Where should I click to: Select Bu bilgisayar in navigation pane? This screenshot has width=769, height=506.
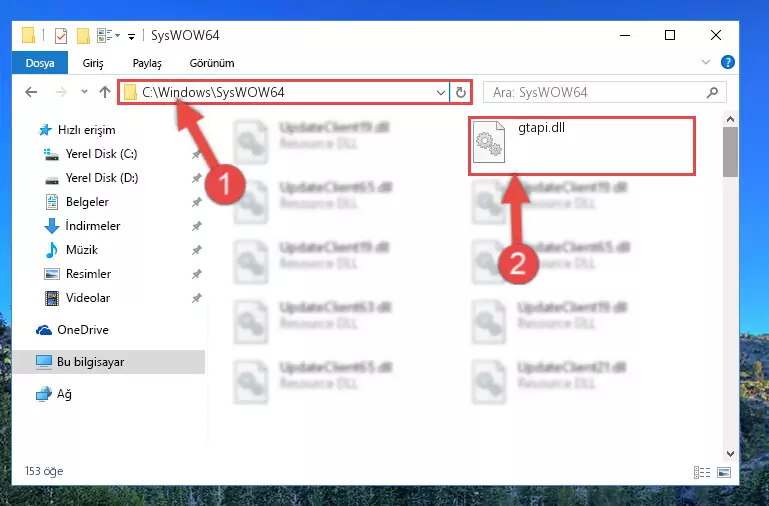point(108,362)
